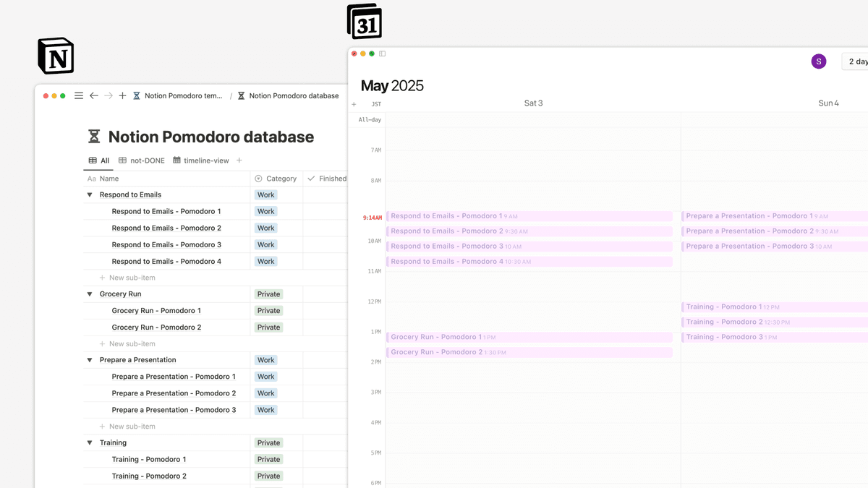Open calendar event Training - Pomodoro 3
This screenshot has width=868, height=488.
[x=775, y=337]
